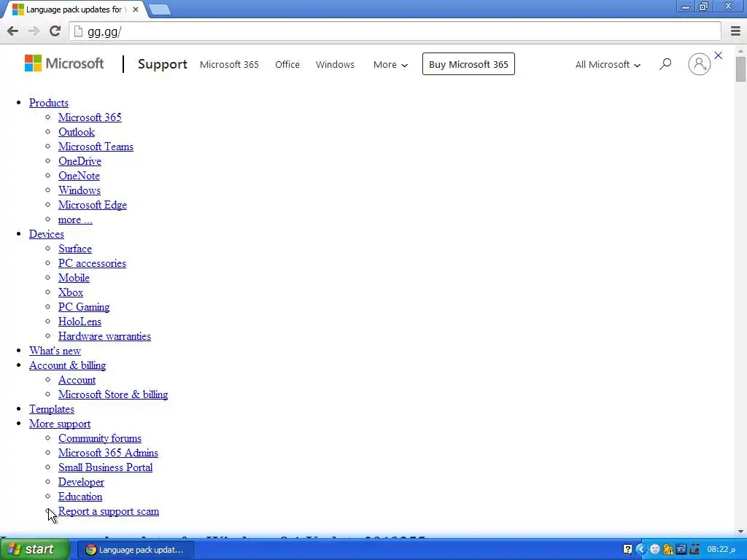Open the Microsoft Teams link
This screenshot has height=560, width=747.
[96, 147]
